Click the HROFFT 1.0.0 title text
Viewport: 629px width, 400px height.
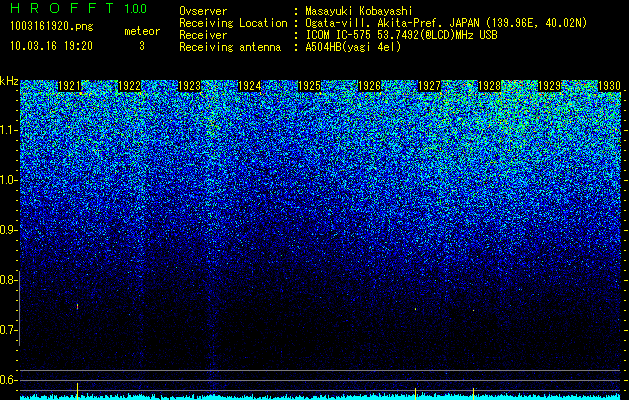[79, 8]
